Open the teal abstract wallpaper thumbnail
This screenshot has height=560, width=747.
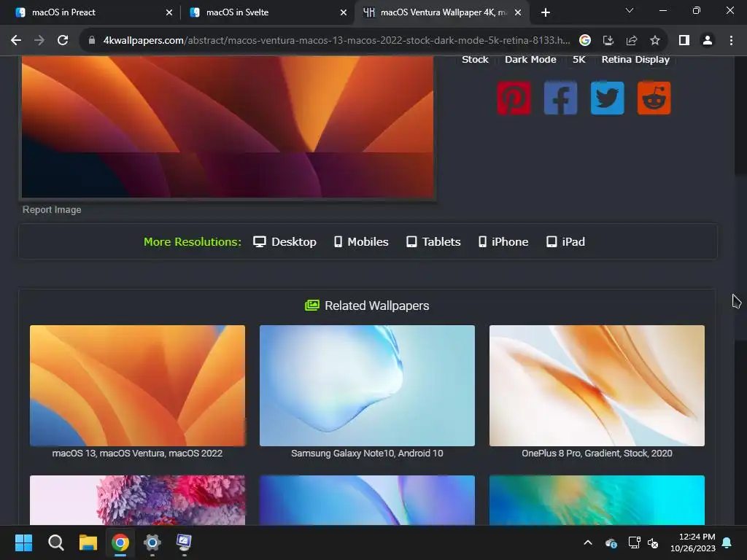[597, 500]
